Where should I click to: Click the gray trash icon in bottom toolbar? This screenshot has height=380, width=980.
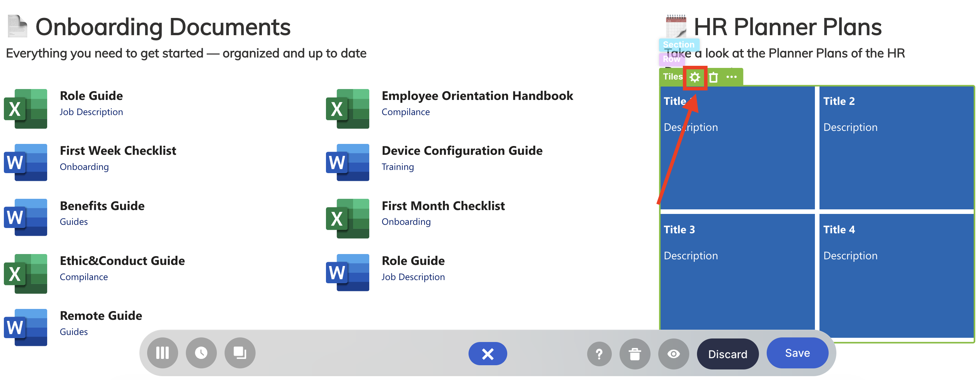[635, 354]
